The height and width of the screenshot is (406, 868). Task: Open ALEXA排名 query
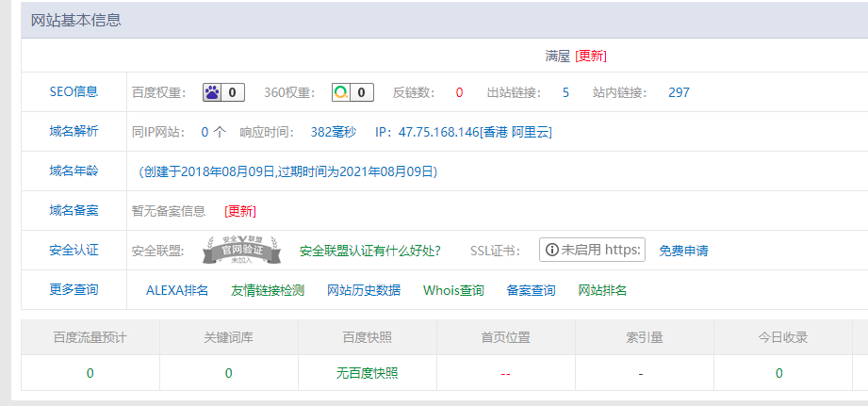[x=177, y=290]
